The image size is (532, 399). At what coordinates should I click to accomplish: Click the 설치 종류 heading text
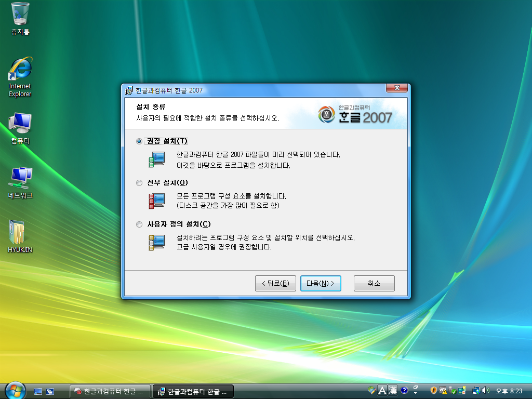(151, 107)
